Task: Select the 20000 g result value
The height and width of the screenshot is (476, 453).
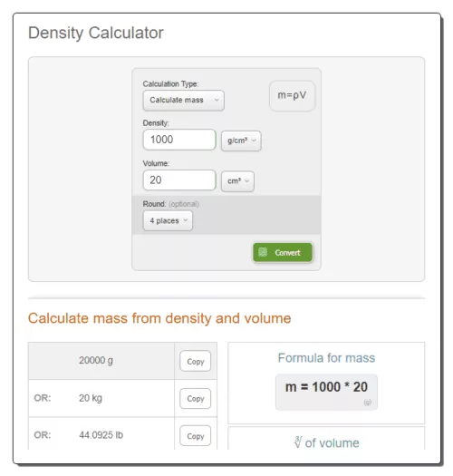Action: (96, 361)
